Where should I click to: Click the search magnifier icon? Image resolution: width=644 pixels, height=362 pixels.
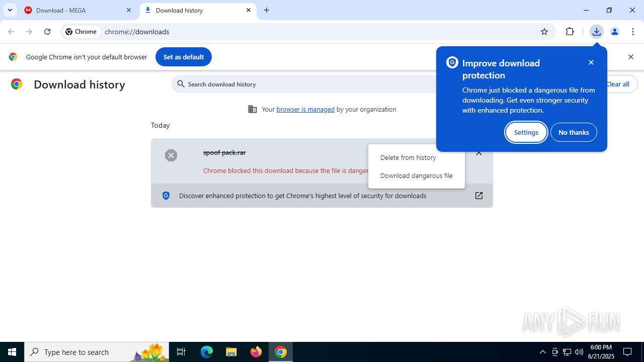[181, 84]
